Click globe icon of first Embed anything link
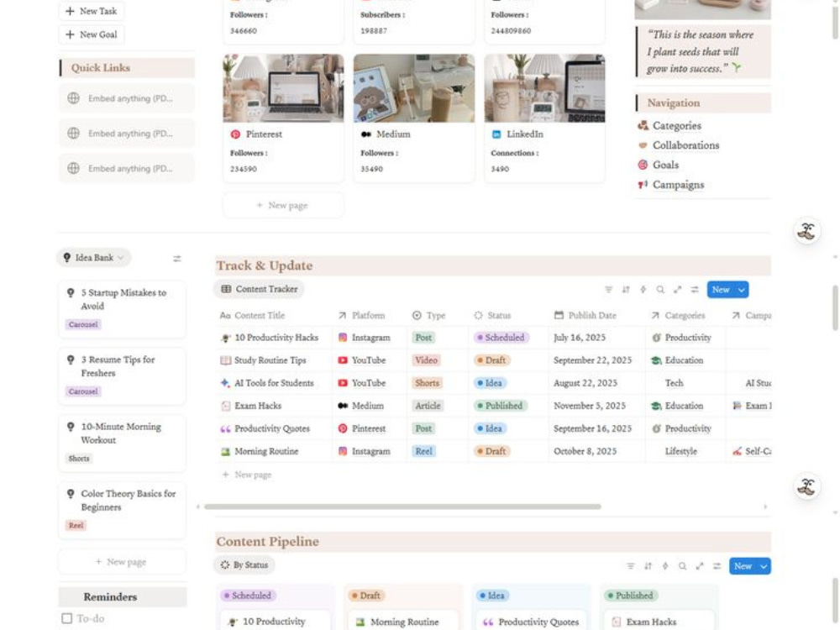The image size is (840, 630). tap(74, 98)
